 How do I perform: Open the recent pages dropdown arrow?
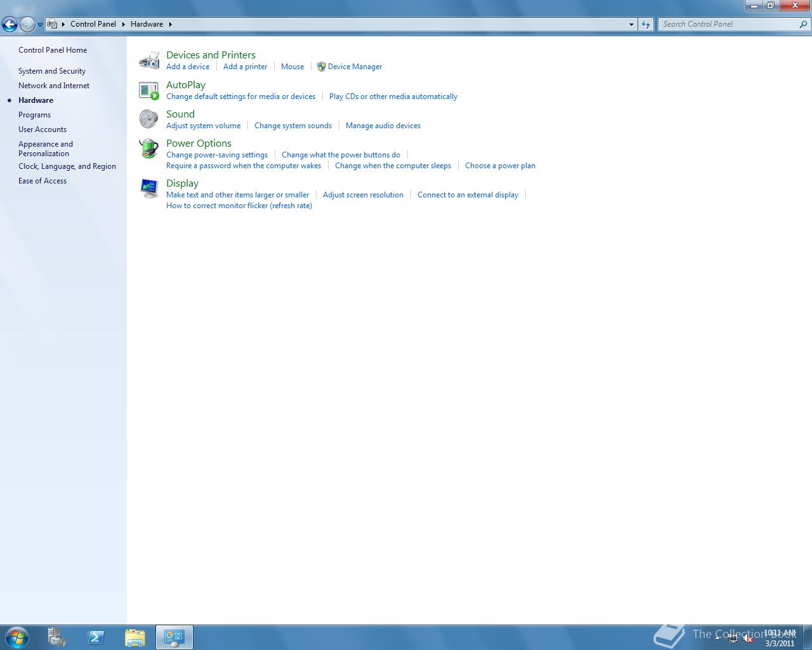point(40,25)
